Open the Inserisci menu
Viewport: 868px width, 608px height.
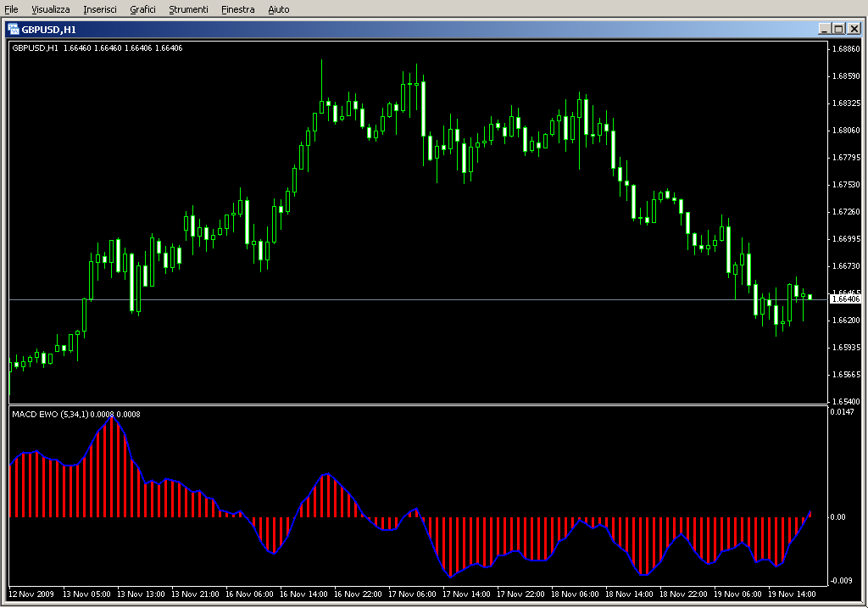point(100,9)
